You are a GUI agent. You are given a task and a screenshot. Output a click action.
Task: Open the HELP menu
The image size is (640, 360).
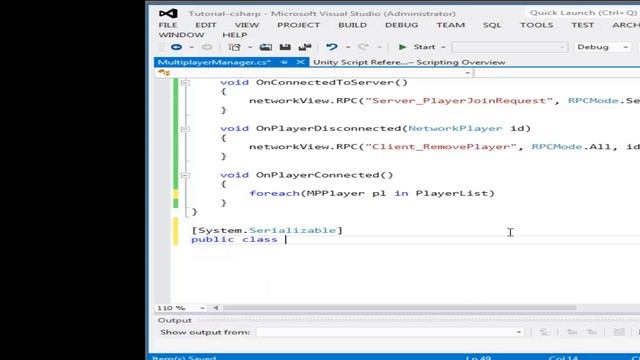pyautogui.click(x=235, y=35)
